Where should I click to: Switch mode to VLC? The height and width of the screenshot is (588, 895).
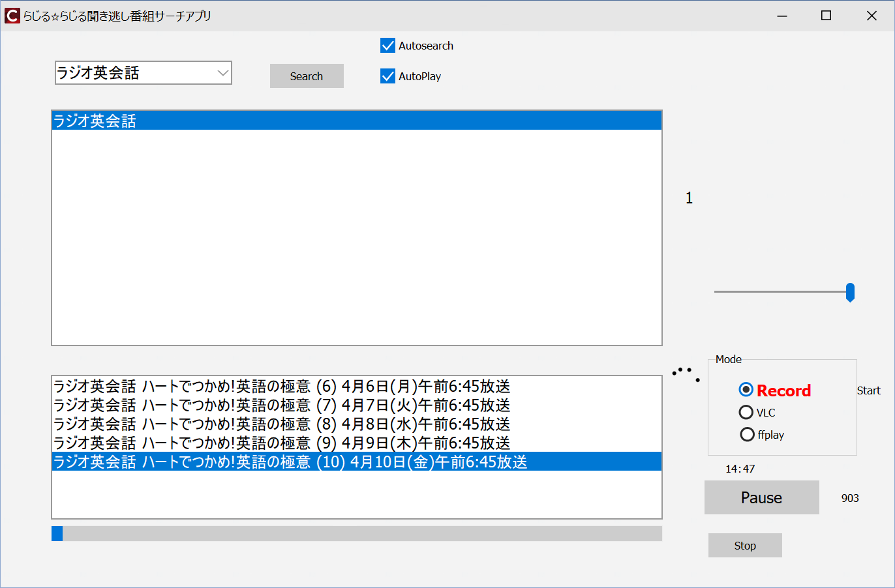click(x=746, y=412)
